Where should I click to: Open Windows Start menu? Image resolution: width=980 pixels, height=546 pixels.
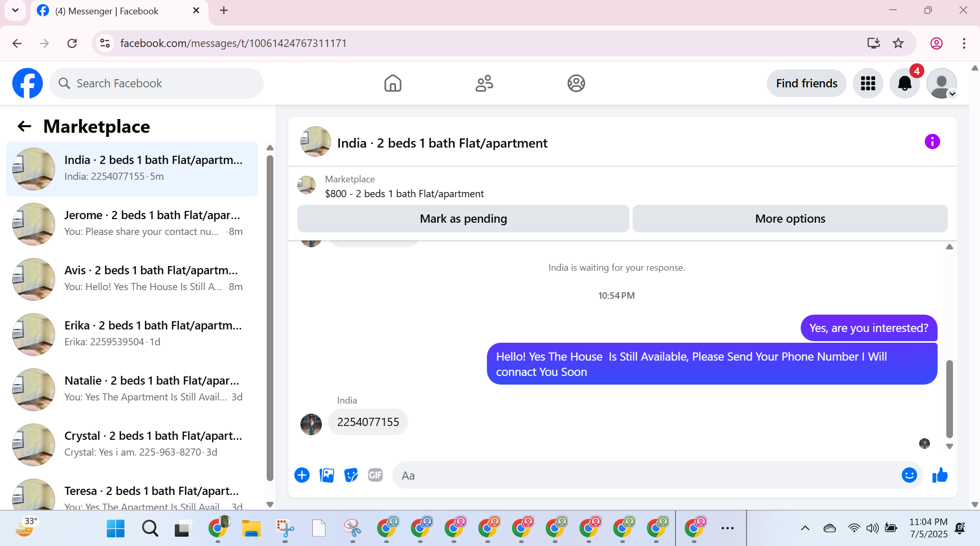coord(115,529)
